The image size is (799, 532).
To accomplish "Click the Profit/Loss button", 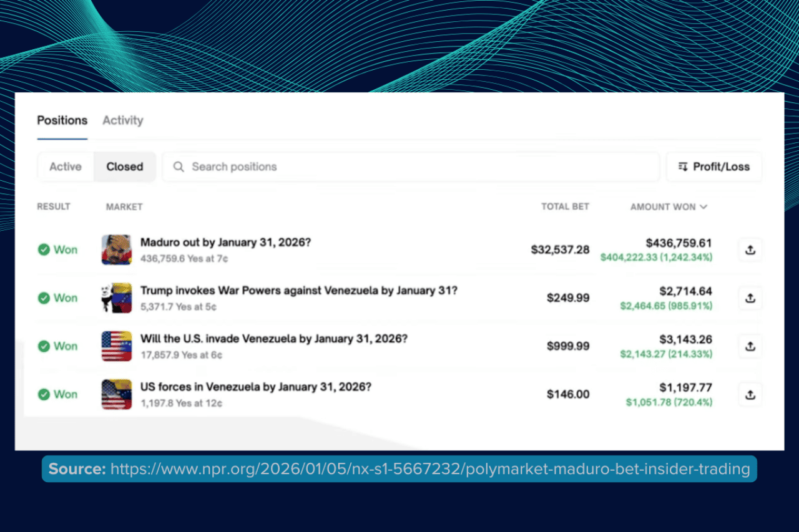I will (714, 167).
